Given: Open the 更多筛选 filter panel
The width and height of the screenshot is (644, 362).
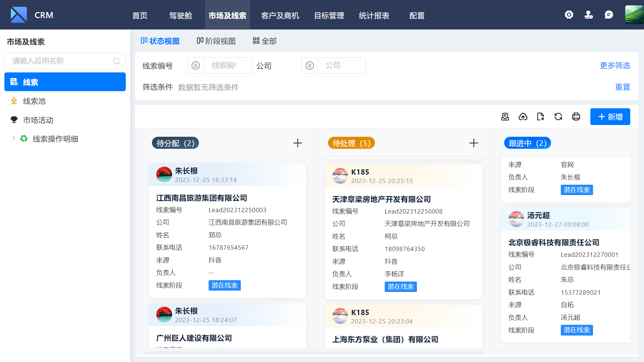Looking at the screenshot, I should pyautogui.click(x=615, y=66).
